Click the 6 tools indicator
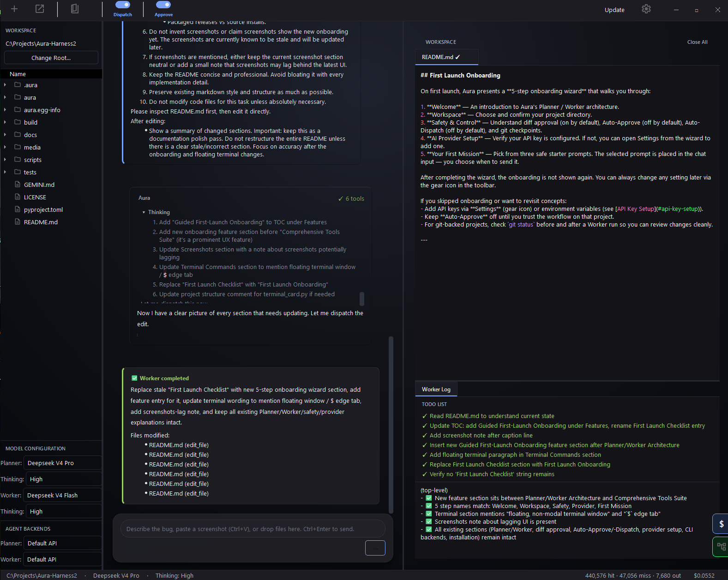This screenshot has width=728, height=580. pyautogui.click(x=351, y=199)
